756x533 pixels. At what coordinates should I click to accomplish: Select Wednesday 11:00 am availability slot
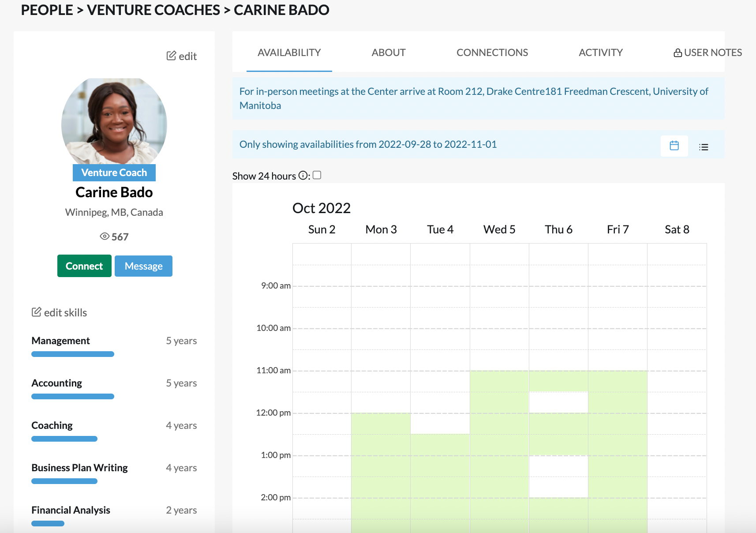[x=499, y=381]
